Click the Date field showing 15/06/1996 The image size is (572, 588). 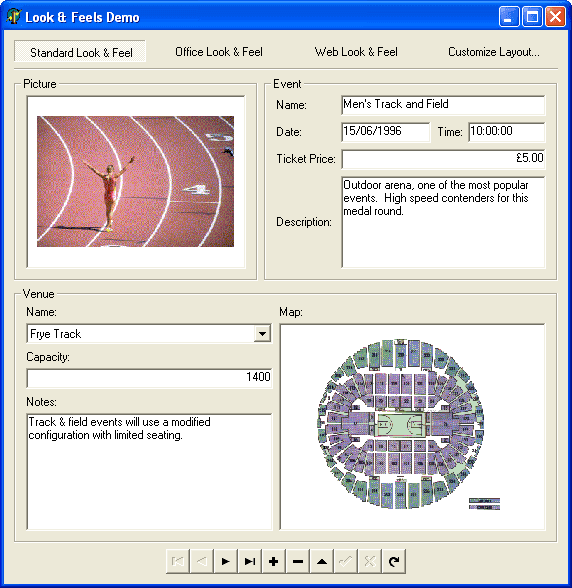386,132
